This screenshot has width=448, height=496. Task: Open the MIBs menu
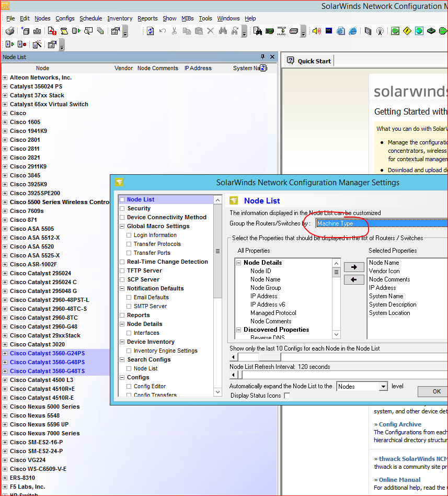[x=188, y=18]
